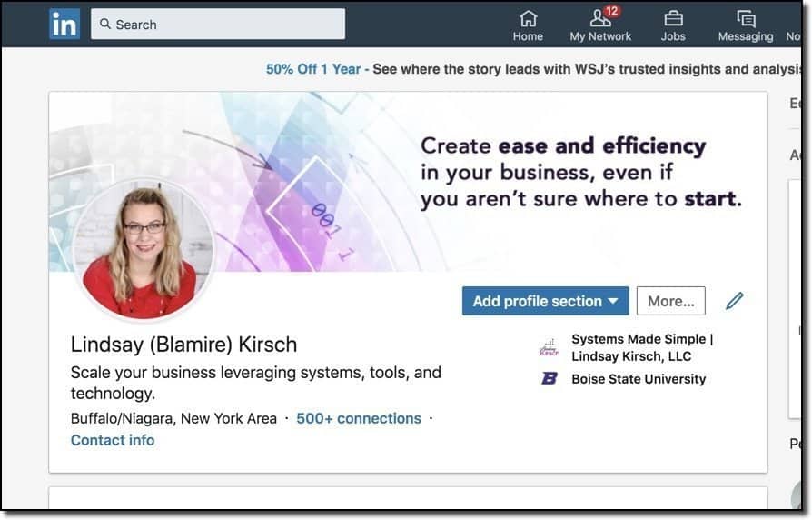Image resolution: width=812 pixels, height=520 pixels.
Task: Click the Boise State University B logo
Action: click(550, 378)
